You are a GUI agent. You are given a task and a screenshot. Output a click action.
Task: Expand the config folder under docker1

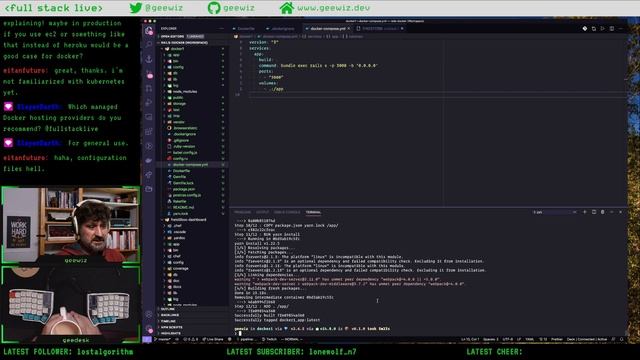[x=192, y=67]
